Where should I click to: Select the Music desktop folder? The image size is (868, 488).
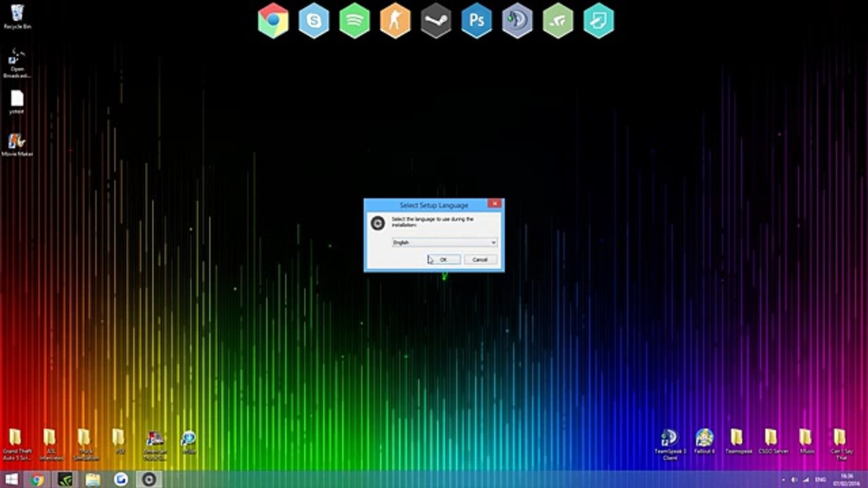(x=806, y=442)
